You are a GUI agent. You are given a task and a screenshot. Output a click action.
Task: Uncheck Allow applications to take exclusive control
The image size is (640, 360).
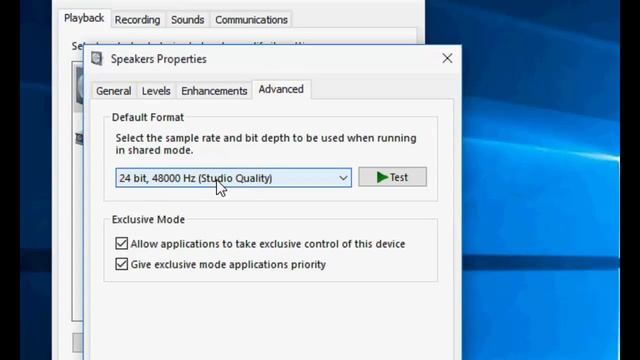pyautogui.click(x=122, y=244)
